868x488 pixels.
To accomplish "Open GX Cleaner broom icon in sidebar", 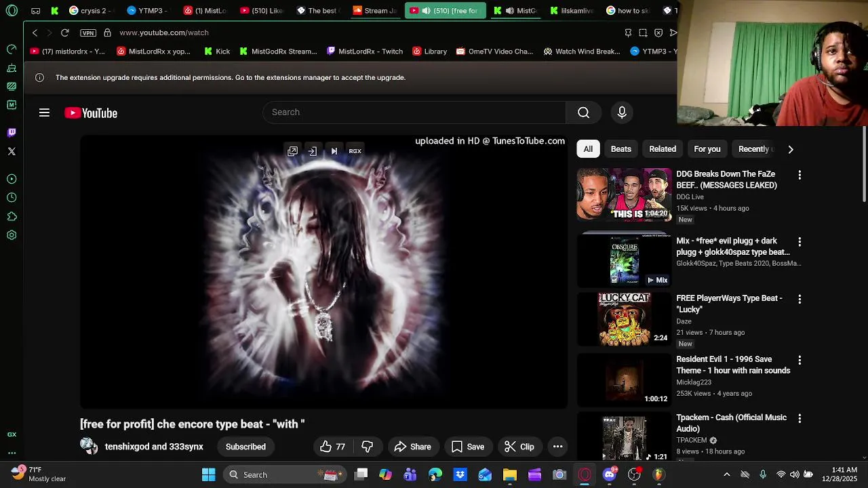I will (x=12, y=68).
